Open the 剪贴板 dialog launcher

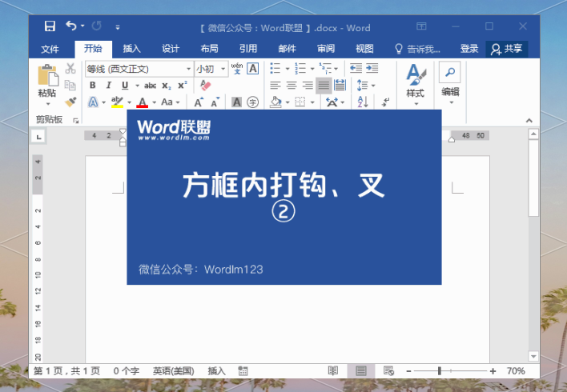(x=75, y=120)
